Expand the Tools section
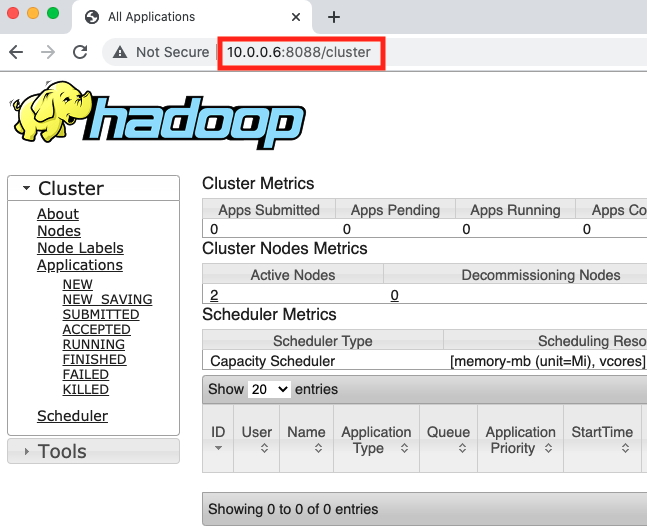647x532 pixels. 93,451
